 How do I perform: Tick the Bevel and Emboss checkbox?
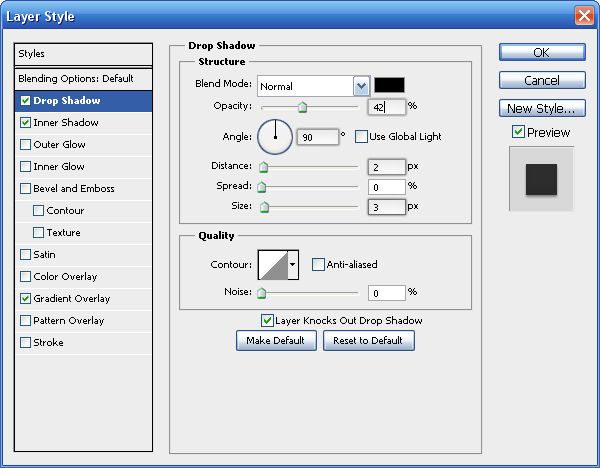click(26, 189)
